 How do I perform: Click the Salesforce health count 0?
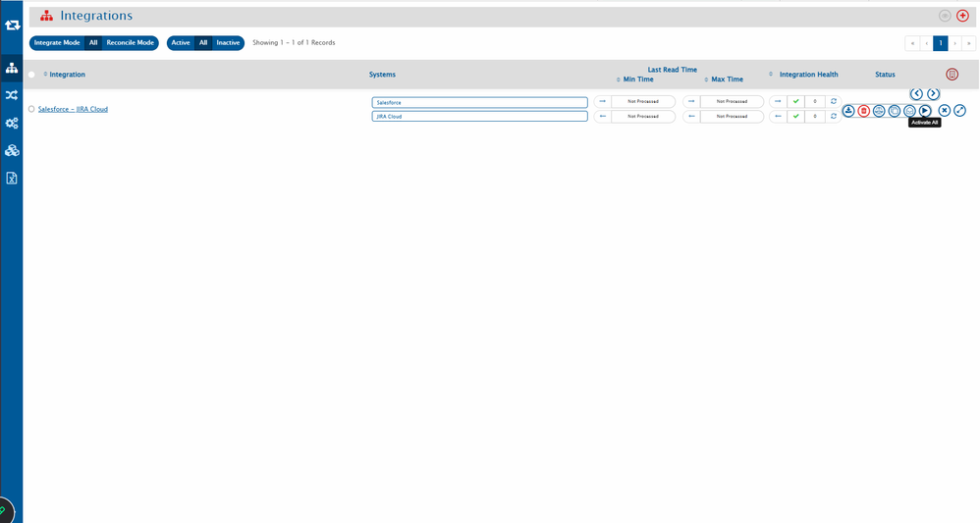tap(814, 101)
